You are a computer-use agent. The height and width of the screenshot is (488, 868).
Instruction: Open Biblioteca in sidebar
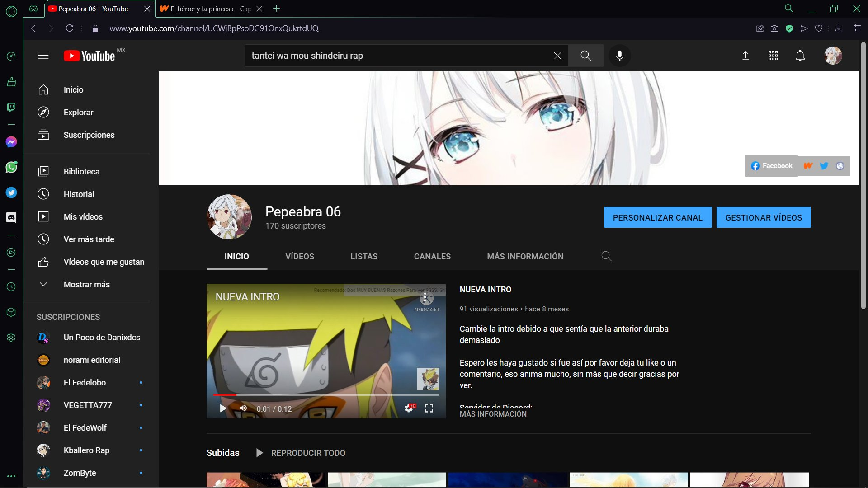tap(86, 172)
